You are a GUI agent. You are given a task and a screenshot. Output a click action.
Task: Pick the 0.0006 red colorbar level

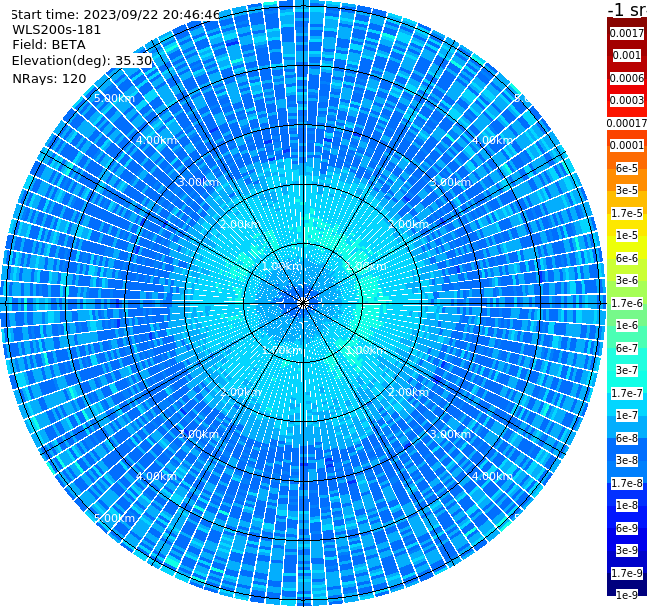coord(627,78)
